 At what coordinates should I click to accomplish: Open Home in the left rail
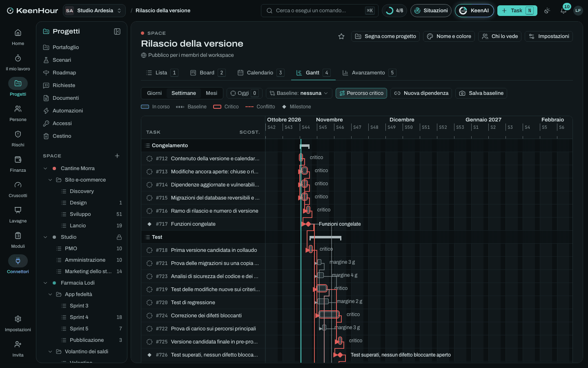coord(18,37)
